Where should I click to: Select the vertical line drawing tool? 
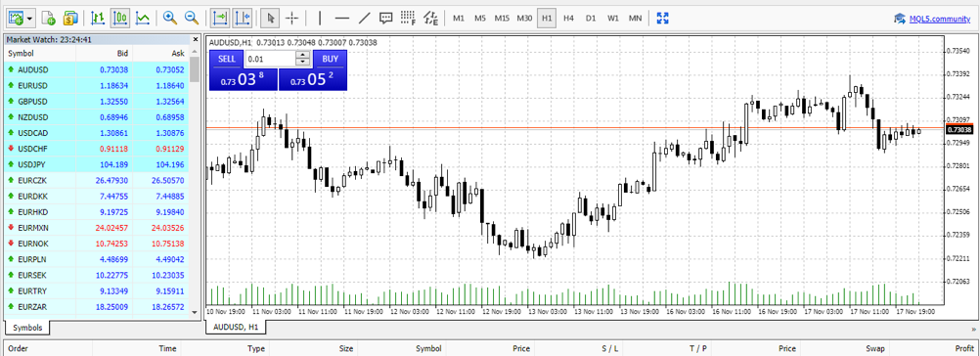[x=320, y=19]
